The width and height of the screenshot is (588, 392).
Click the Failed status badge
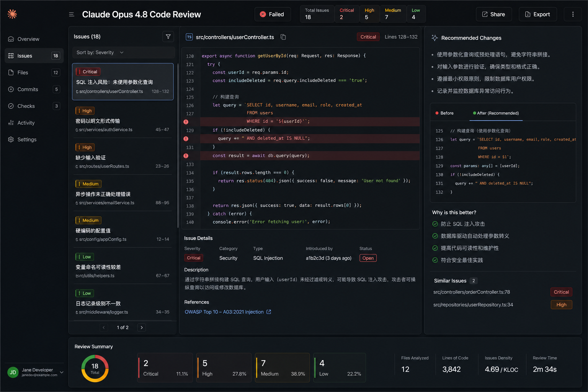272,15
